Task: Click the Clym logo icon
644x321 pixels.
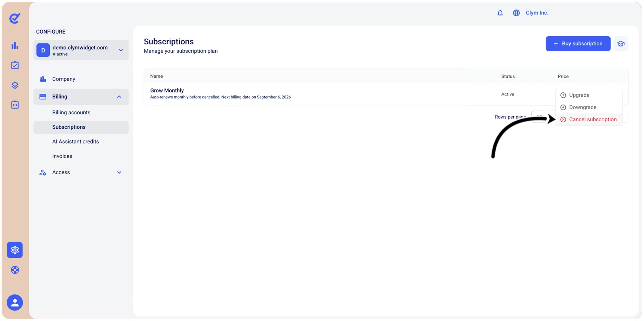Action: (15, 18)
